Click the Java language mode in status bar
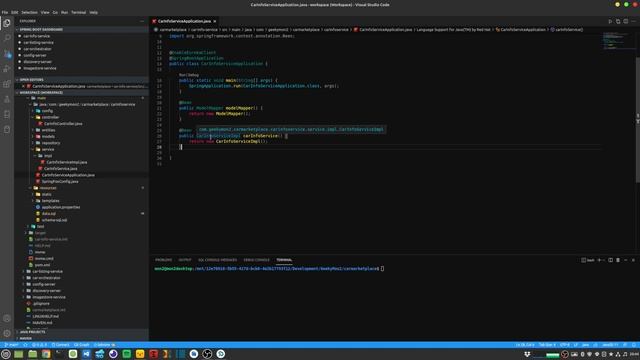This screenshot has height=360, width=640. (585, 345)
